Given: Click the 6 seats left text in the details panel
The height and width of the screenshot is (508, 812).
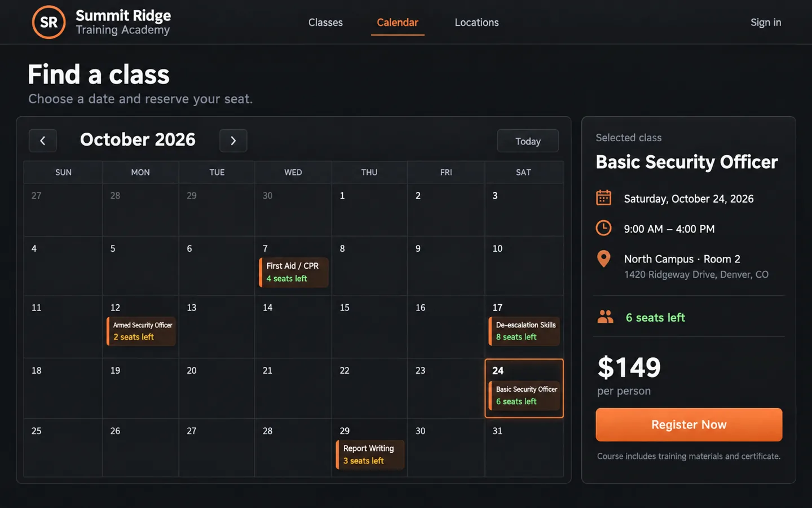Looking at the screenshot, I should pyautogui.click(x=655, y=317).
